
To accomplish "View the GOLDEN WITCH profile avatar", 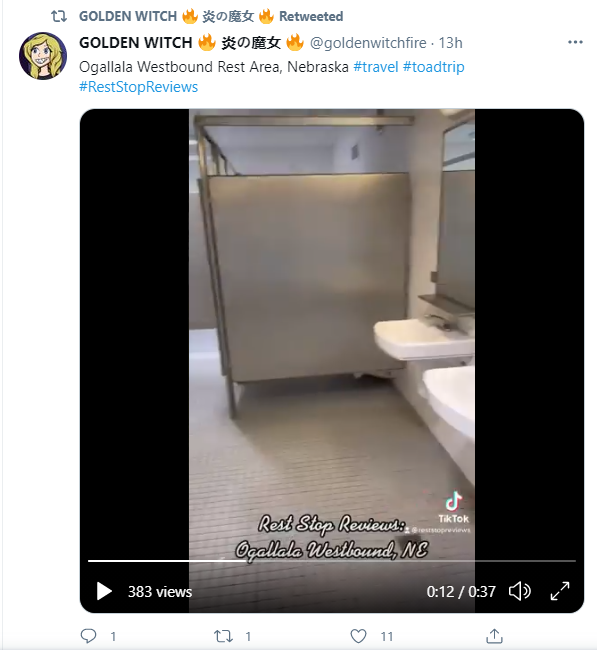I will coord(43,56).
